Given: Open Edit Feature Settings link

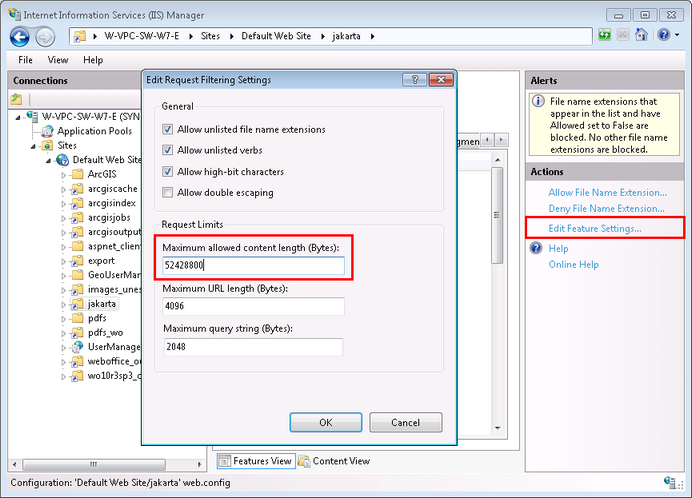Looking at the screenshot, I should coord(594,228).
